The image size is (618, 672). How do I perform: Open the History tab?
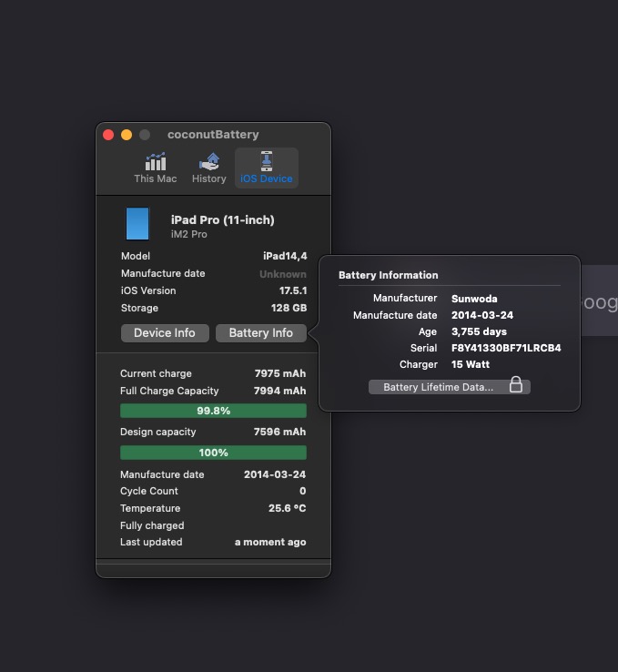(x=209, y=168)
